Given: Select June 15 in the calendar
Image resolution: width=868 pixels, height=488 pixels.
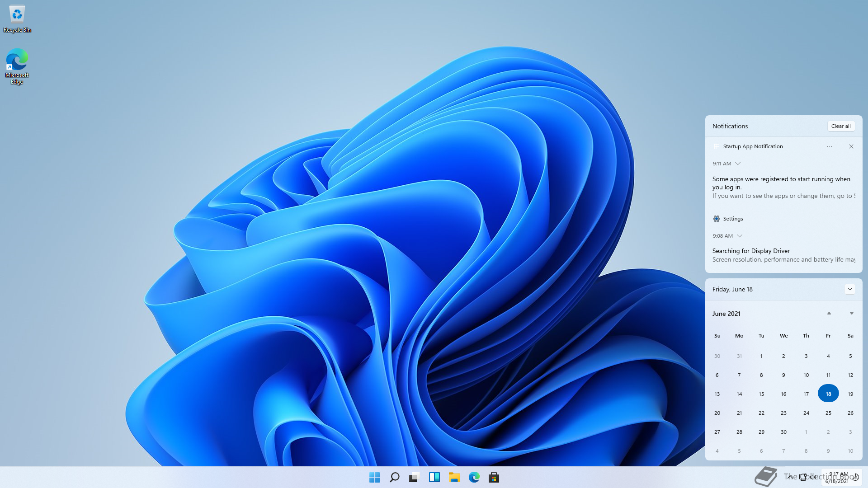Looking at the screenshot, I should click(x=761, y=394).
